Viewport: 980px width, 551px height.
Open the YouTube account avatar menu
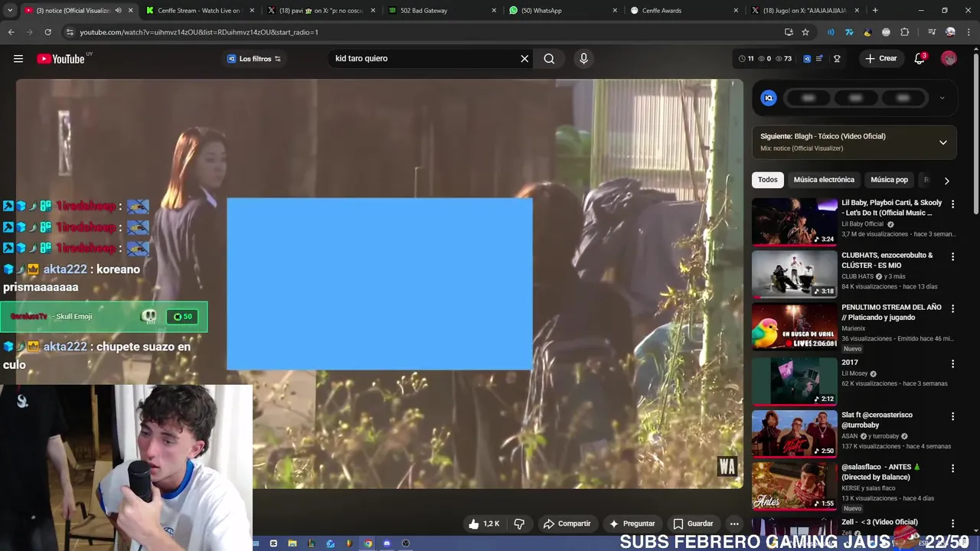[949, 59]
